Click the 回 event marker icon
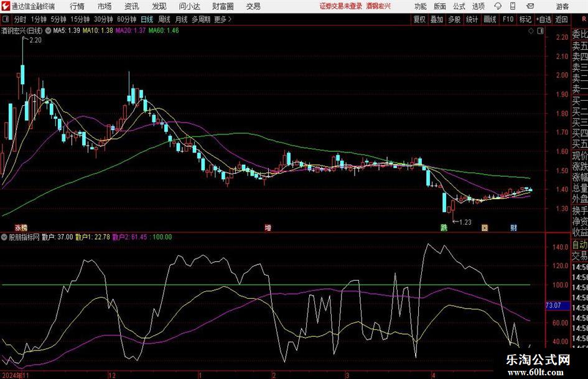This screenshot has width=588, height=379. 485,227
